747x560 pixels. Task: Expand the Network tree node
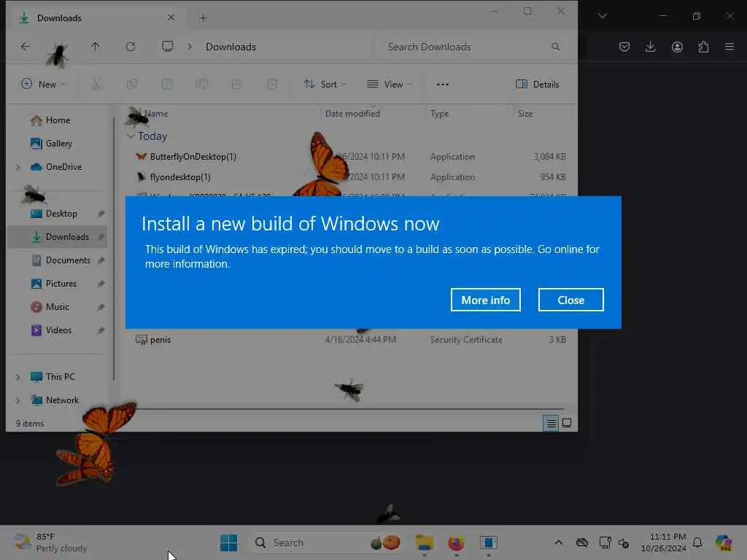[x=18, y=400]
